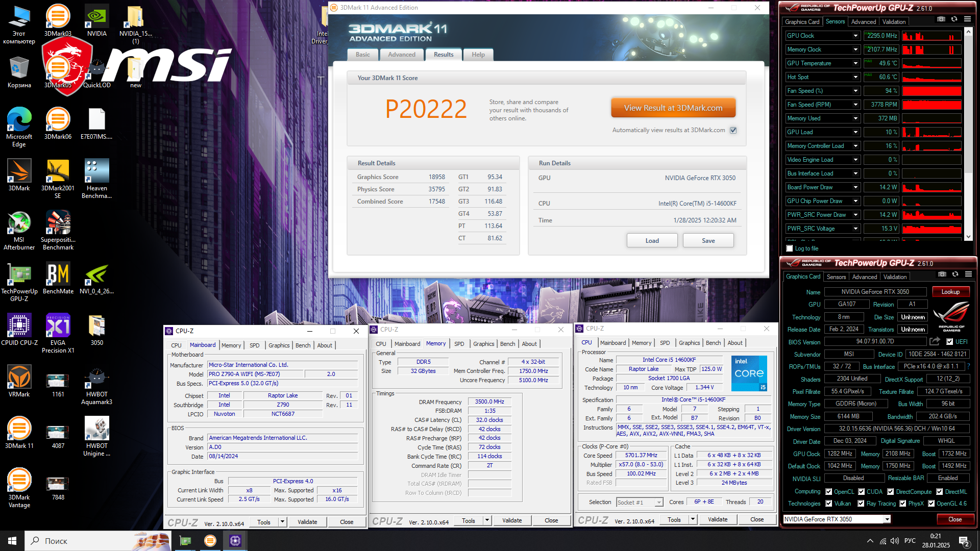Toggle the OpenCL computing checkbox
The height and width of the screenshot is (551, 980).
pyautogui.click(x=829, y=492)
